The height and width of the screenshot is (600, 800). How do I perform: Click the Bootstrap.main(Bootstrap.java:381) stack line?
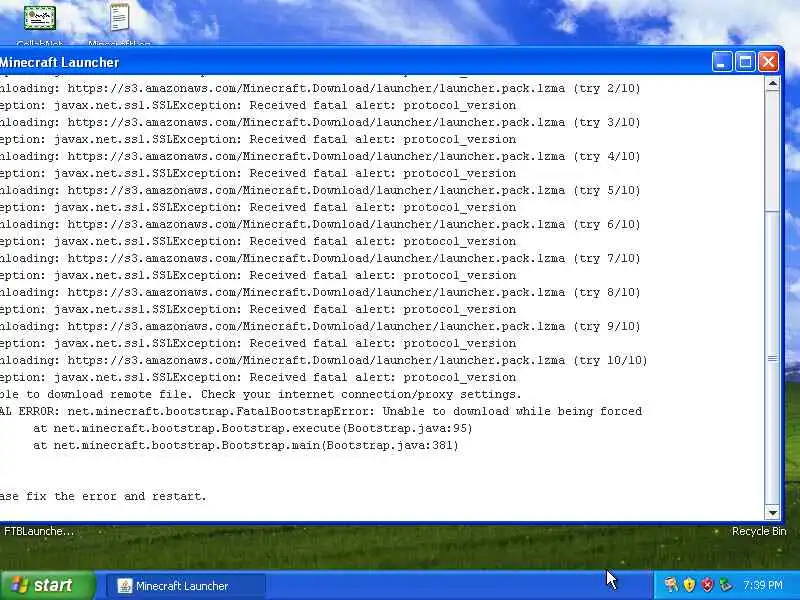(246, 445)
